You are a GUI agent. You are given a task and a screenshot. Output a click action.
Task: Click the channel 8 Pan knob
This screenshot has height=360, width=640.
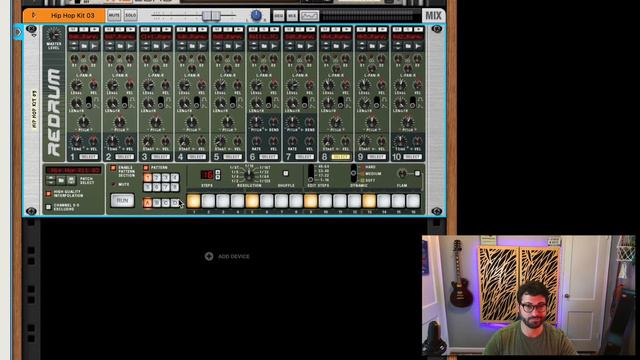click(335, 69)
